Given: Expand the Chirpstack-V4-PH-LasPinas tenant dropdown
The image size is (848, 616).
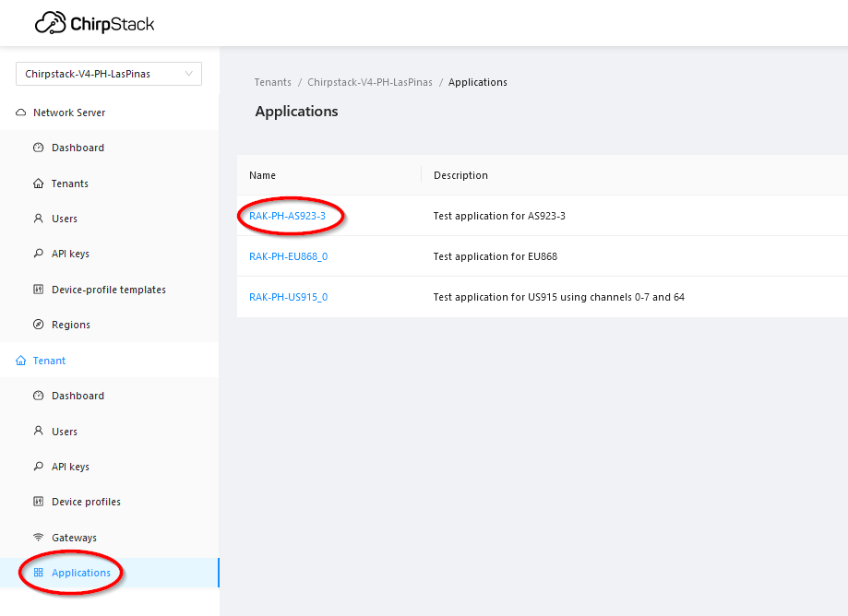Looking at the screenshot, I should point(109,74).
